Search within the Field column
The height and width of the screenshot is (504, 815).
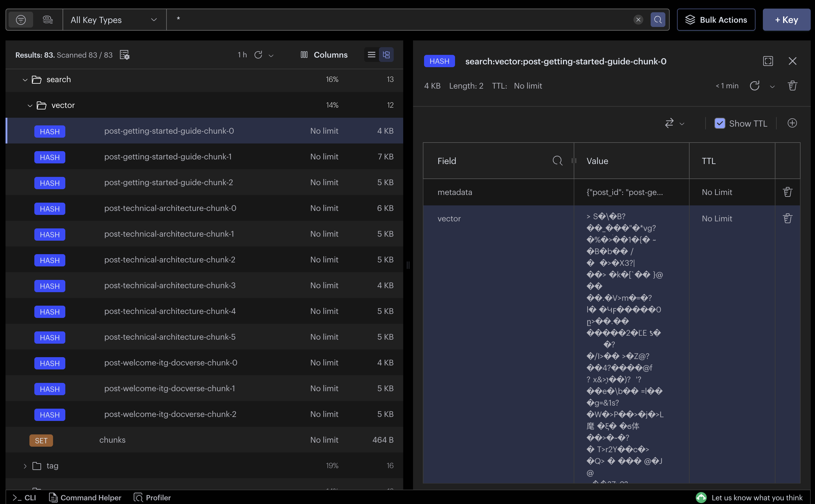point(557,161)
